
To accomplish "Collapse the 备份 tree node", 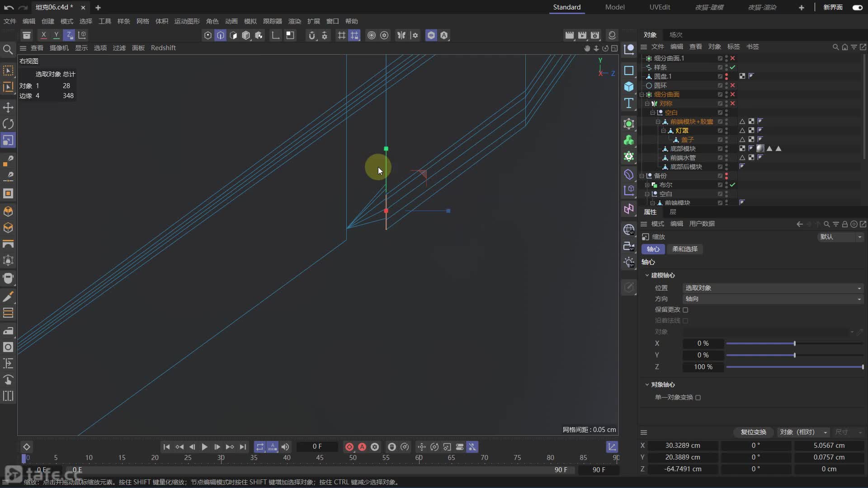I will click(642, 176).
